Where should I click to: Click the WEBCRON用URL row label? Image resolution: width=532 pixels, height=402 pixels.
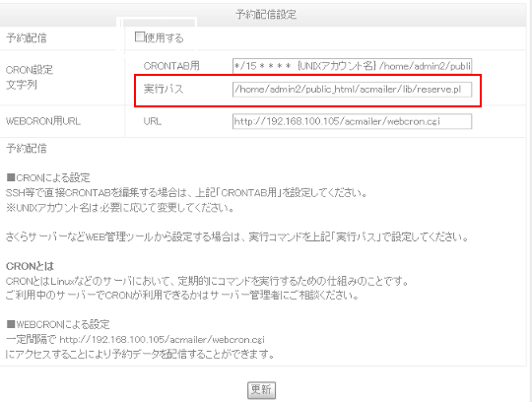43,121
